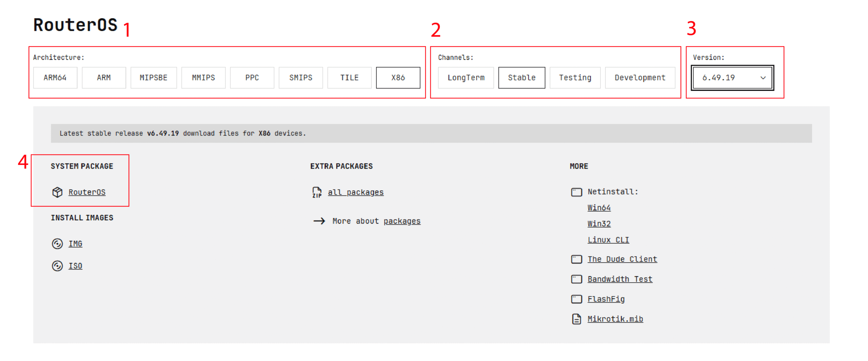The width and height of the screenshot is (868, 361).
Task: Choose MMIPS architecture
Action: (203, 78)
